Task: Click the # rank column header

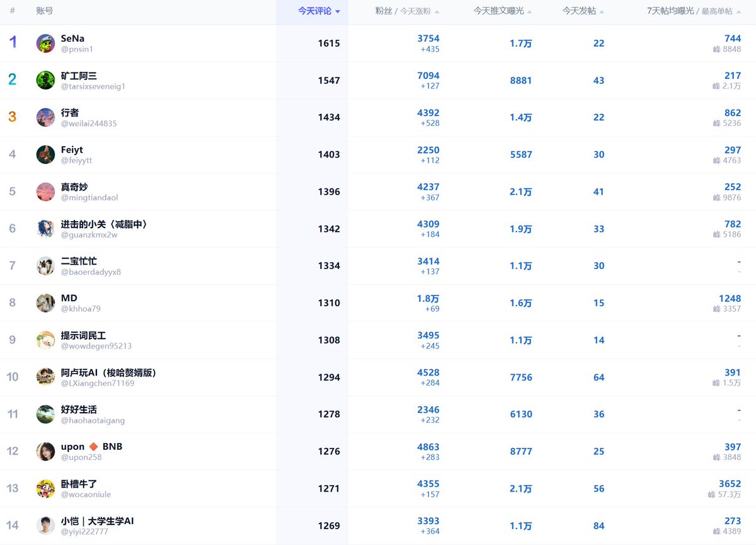Action: click(x=13, y=11)
